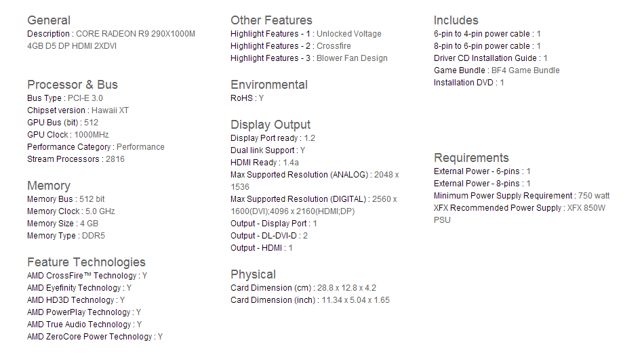Select the Memory Type DDR5 line

pyautogui.click(x=66, y=236)
